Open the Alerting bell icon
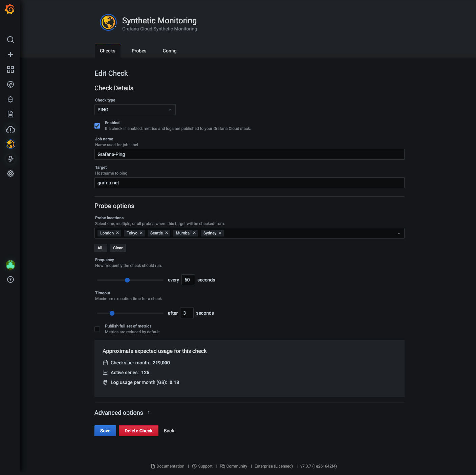Image resolution: width=476 pixels, height=475 pixels. click(x=10, y=99)
